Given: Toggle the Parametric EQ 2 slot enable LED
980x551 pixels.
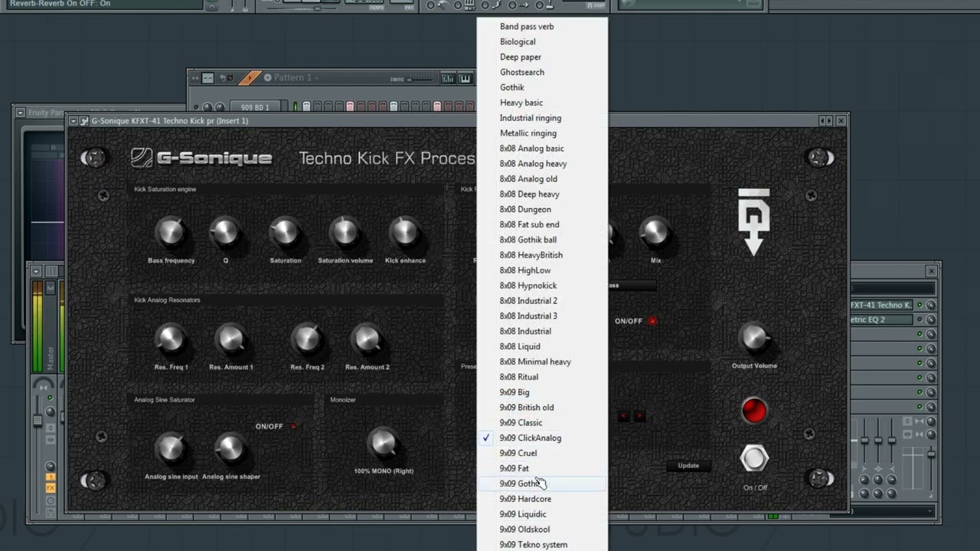Looking at the screenshot, I should pos(920,320).
